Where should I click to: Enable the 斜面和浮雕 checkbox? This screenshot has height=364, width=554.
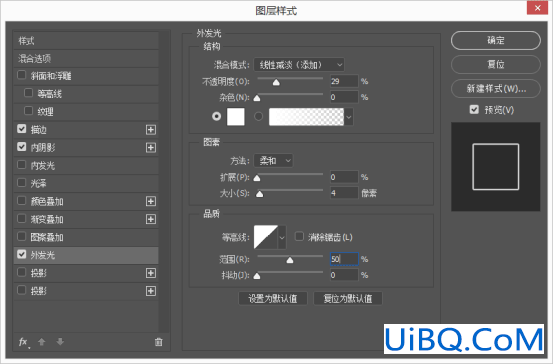click(x=22, y=75)
